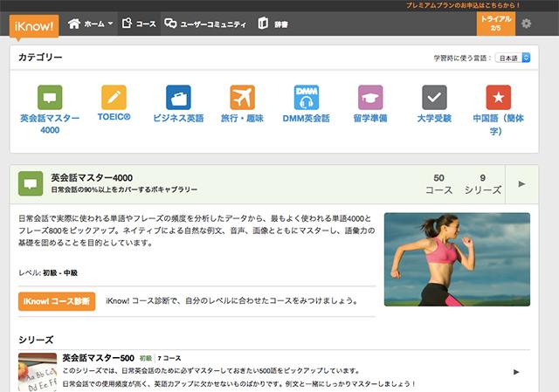
Task: Click the トライアル 2/5 trial badge
Action: [496, 24]
